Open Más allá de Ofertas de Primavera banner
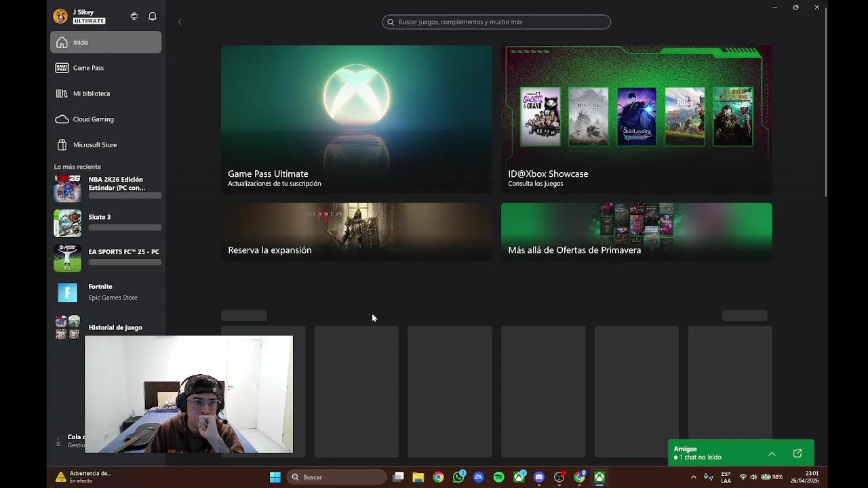The width and height of the screenshot is (868, 488). pos(636,232)
